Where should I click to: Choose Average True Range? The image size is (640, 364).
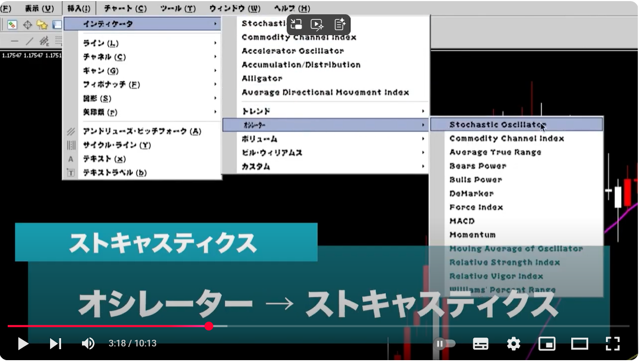coord(516,152)
